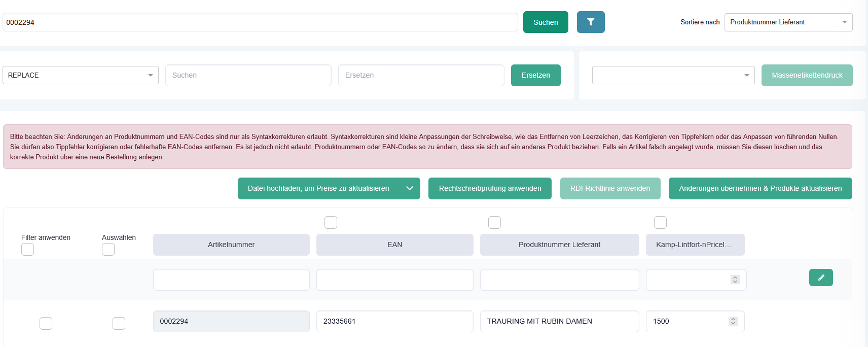
Task: Click spinner arrows on the 1500 price field
Action: click(x=733, y=321)
